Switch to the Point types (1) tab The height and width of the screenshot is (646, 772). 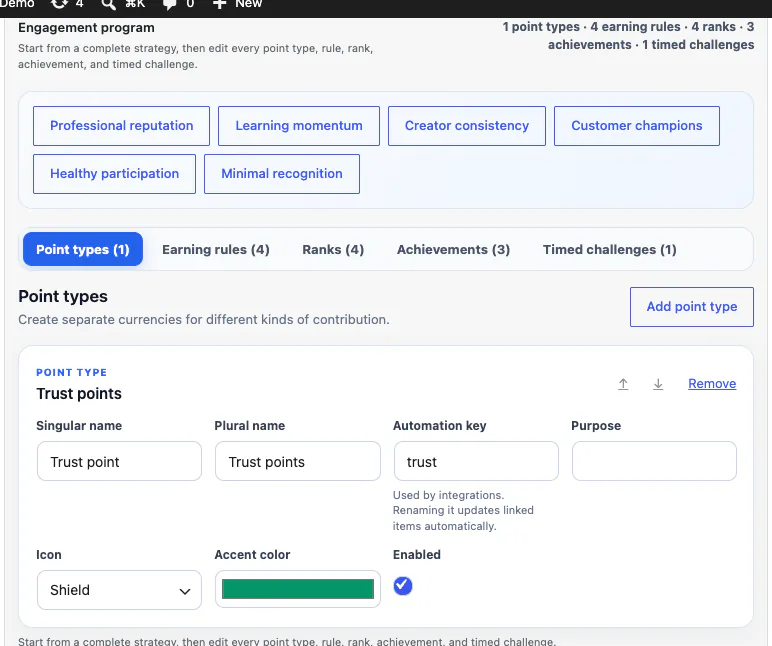(x=83, y=249)
